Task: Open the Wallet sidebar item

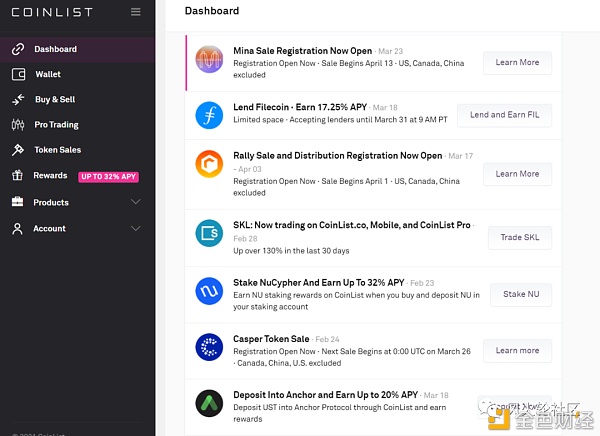Action: tap(48, 74)
